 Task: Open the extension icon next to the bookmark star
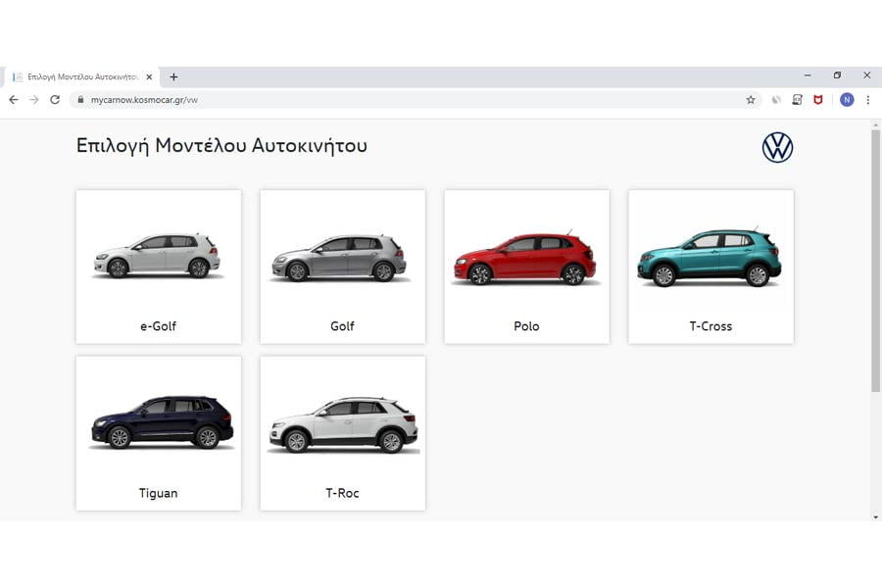(775, 99)
